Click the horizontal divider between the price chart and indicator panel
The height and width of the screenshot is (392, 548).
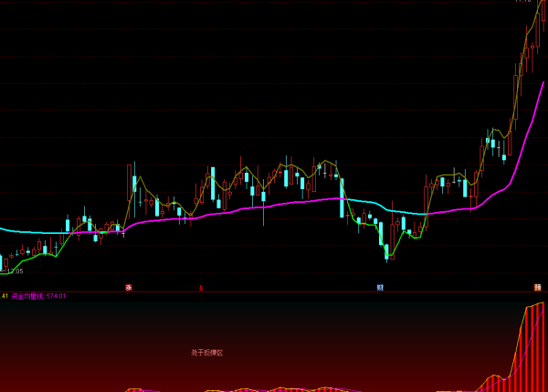pyautogui.click(x=274, y=291)
